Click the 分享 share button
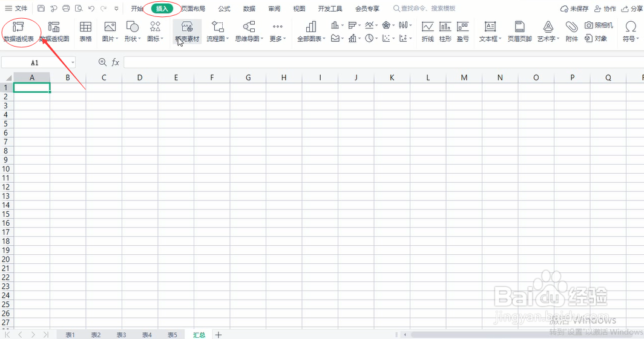The height and width of the screenshot is (339, 644). point(632,8)
